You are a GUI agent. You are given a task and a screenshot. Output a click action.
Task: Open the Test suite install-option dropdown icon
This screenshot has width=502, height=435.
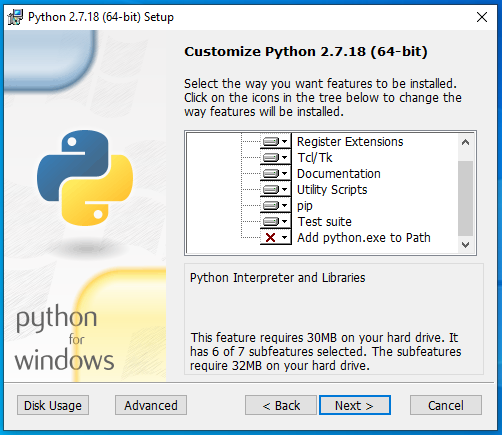pyautogui.click(x=275, y=222)
